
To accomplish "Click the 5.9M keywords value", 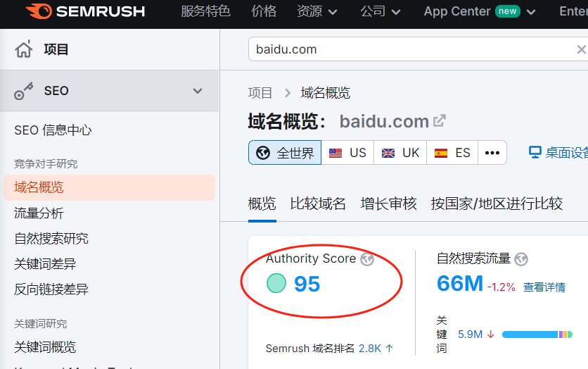I will (470, 334).
